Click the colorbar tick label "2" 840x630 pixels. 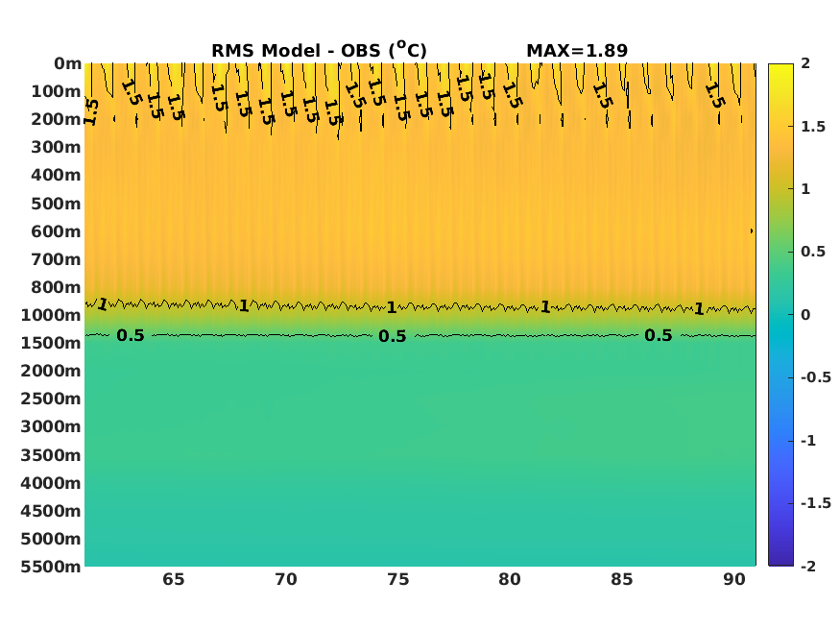click(805, 63)
